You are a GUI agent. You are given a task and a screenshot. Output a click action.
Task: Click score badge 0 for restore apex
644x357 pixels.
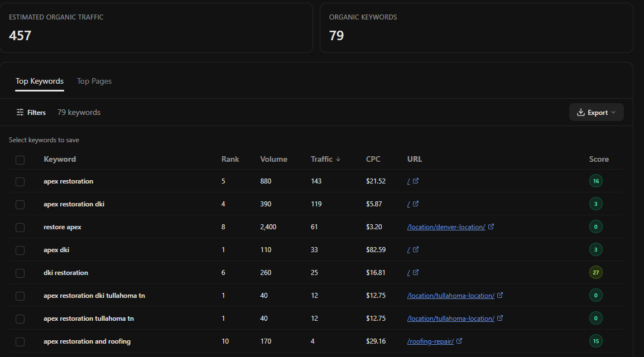coord(595,226)
